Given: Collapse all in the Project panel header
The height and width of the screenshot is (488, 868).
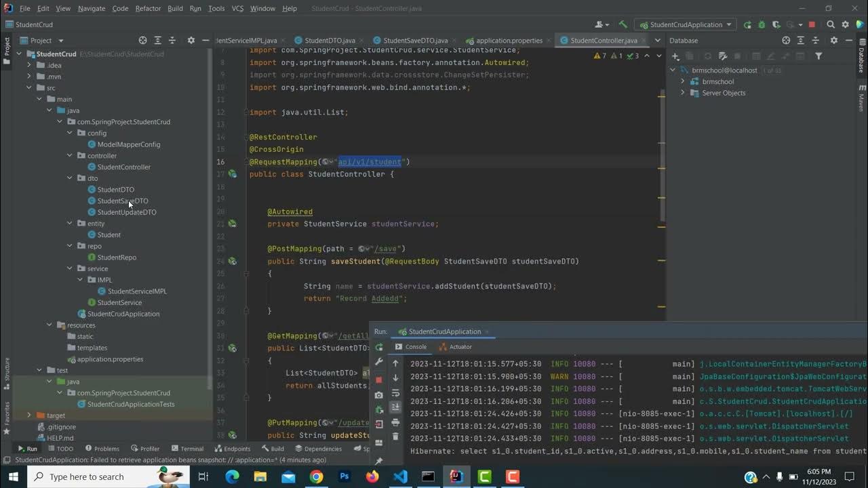Looking at the screenshot, I should tap(172, 41).
